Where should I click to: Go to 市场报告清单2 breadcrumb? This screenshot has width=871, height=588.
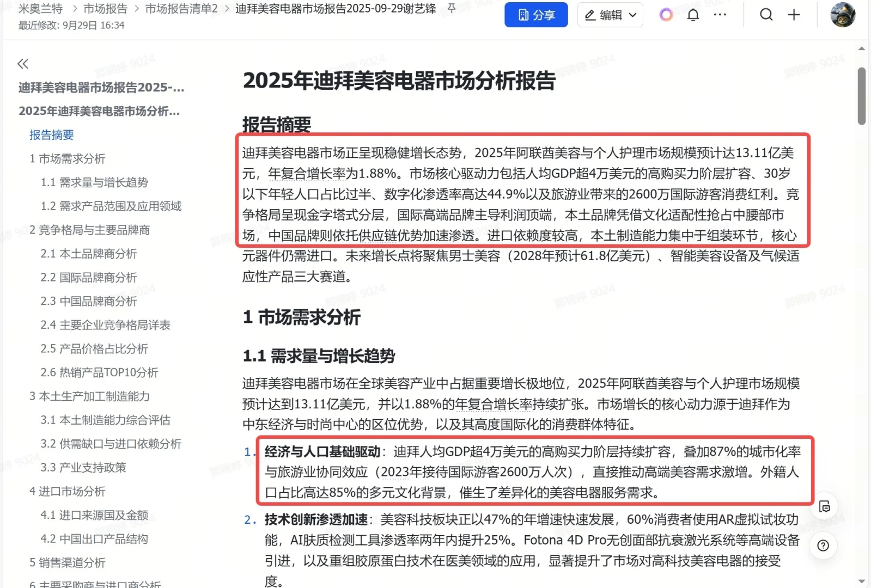[181, 9]
